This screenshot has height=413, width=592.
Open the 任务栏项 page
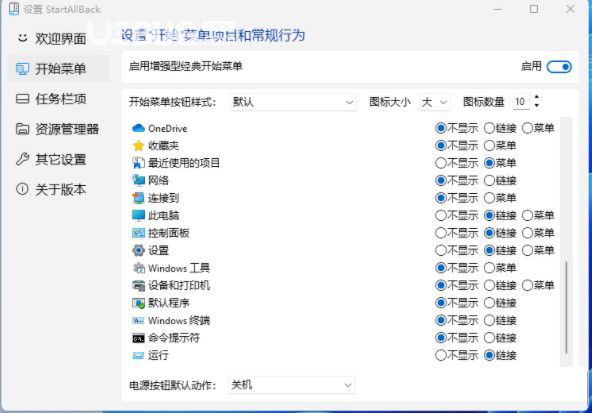point(59,99)
